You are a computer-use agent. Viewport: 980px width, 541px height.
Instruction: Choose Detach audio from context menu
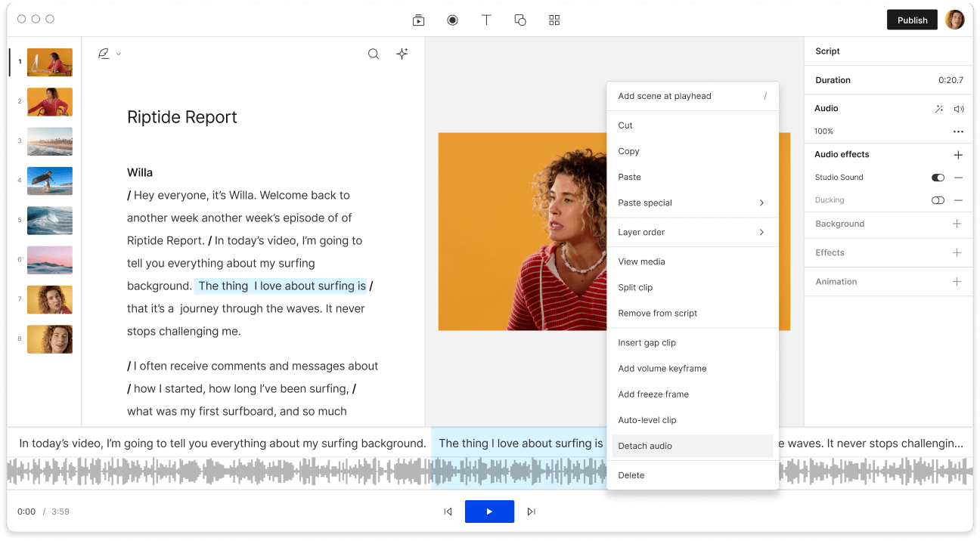click(645, 446)
